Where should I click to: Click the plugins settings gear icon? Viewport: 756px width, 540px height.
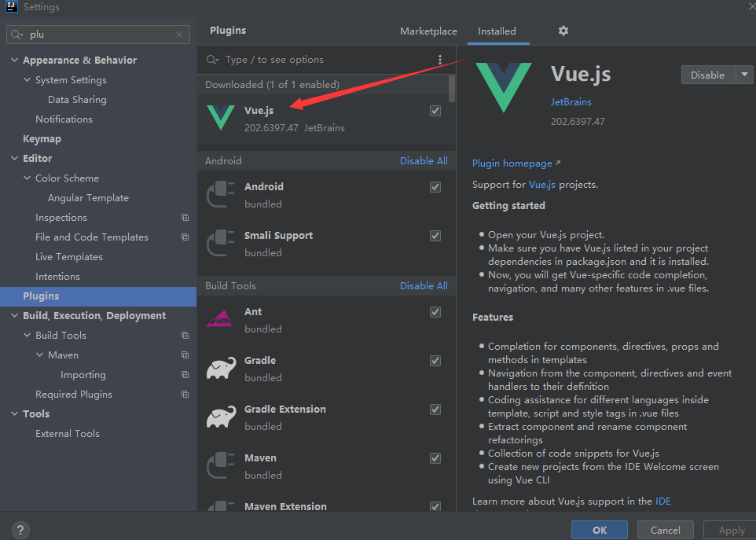point(563,31)
